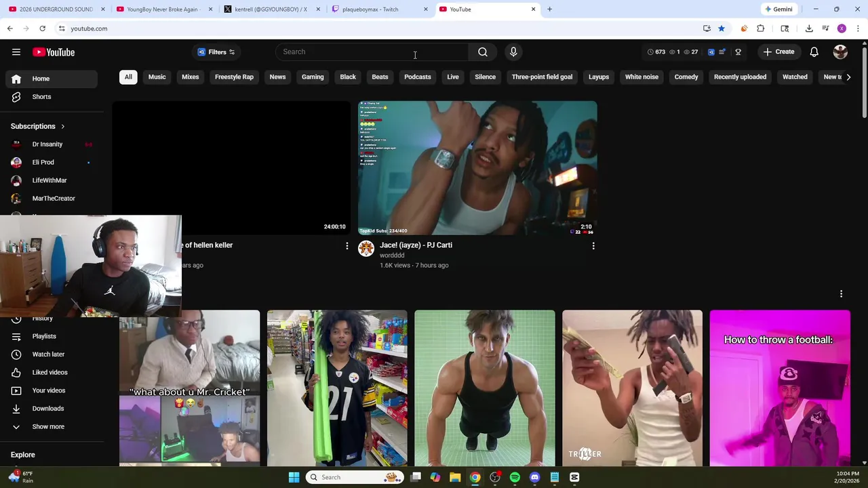This screenshot has width=868, height=488.
Task: Open File Explorer from the taskbar
Action: [455, 477]
